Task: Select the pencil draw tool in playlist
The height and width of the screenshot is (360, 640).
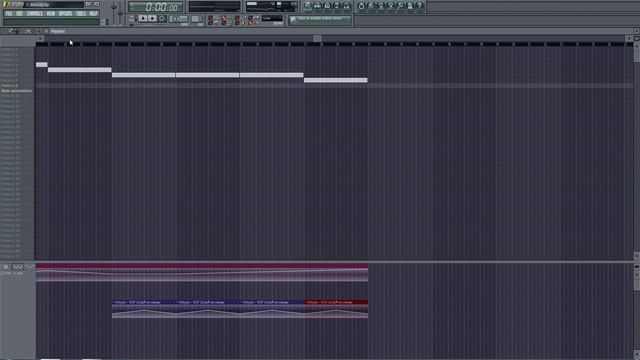Action: (x=11, y=31)
